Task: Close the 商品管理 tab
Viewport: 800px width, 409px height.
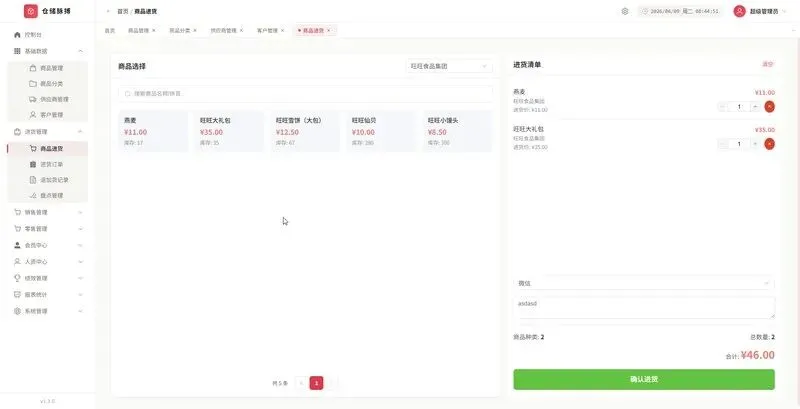Action: point(154,31)
